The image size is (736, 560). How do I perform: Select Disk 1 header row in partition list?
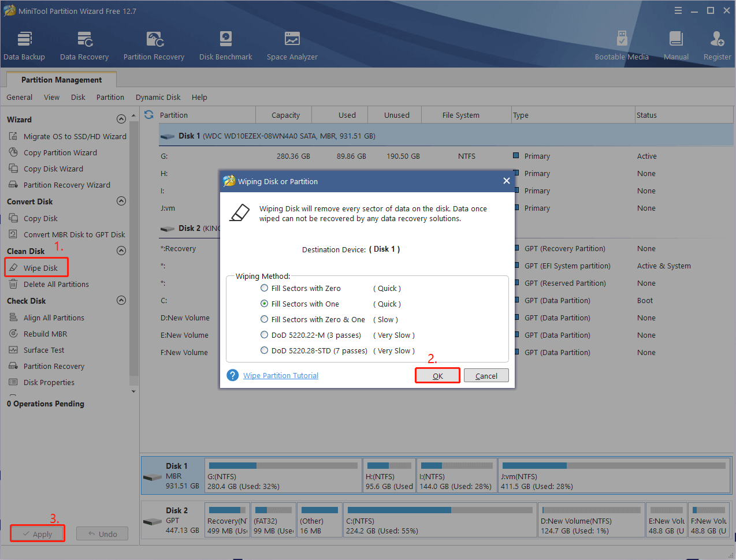[x=445, y=136]
